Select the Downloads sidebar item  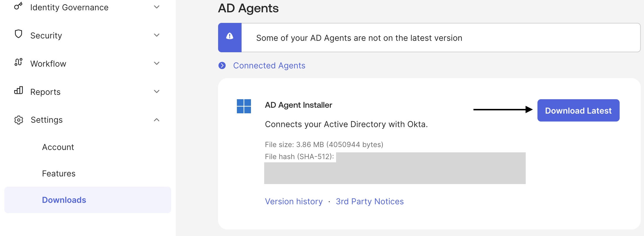pos(88,200)
